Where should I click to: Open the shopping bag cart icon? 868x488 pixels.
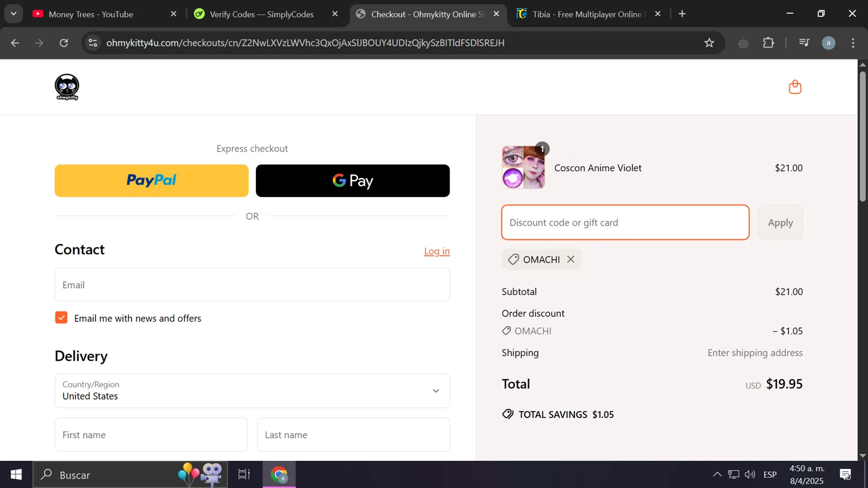(x=795, y=87)
